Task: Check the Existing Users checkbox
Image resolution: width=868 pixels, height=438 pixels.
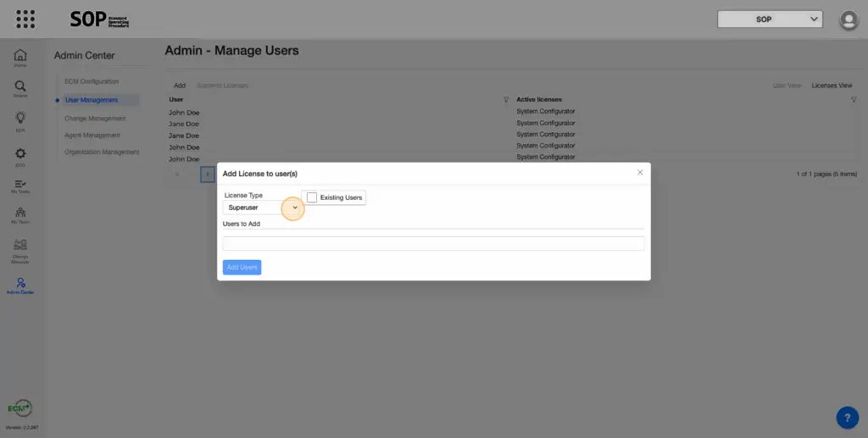Action: (x=312, y=197)
